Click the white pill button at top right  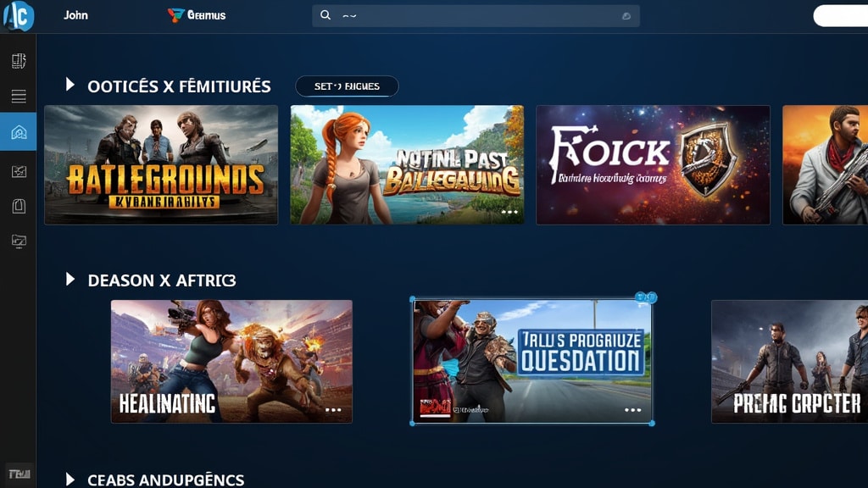point(840,16)
